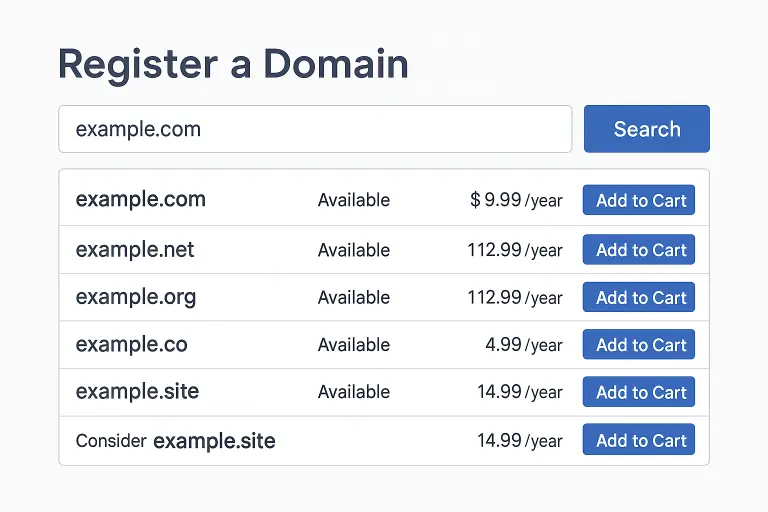Click the domain name beside the Consider label
The image size is (768, 512).
tap(214, 440)
